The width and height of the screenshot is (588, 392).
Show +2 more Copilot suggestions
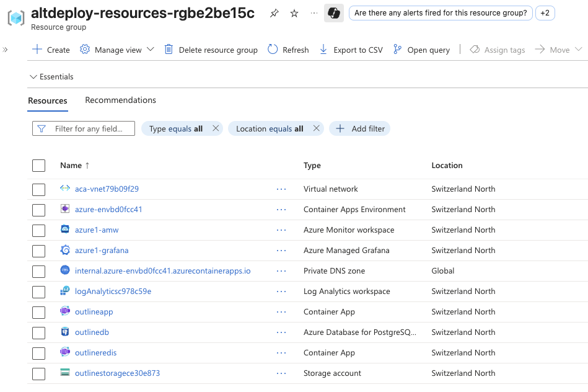545,13
